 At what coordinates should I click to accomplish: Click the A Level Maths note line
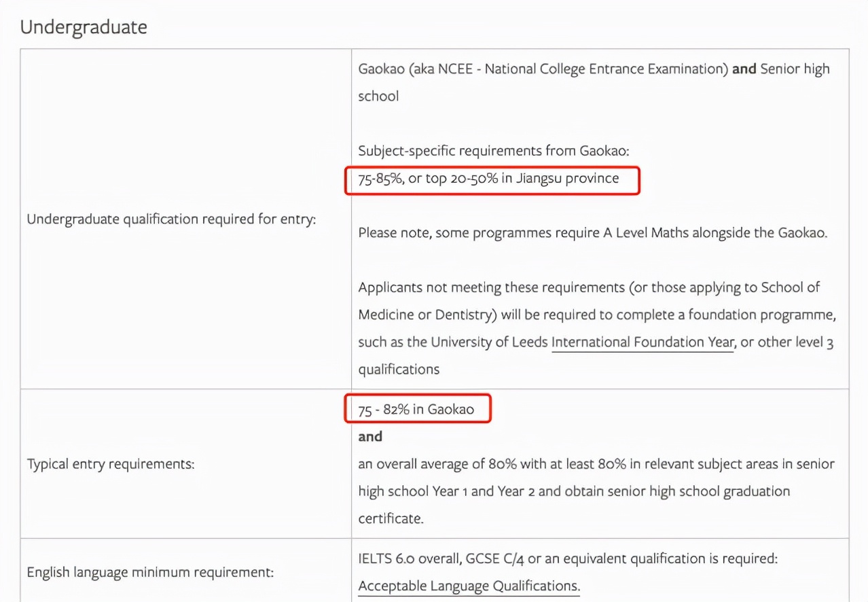[593, 232]
